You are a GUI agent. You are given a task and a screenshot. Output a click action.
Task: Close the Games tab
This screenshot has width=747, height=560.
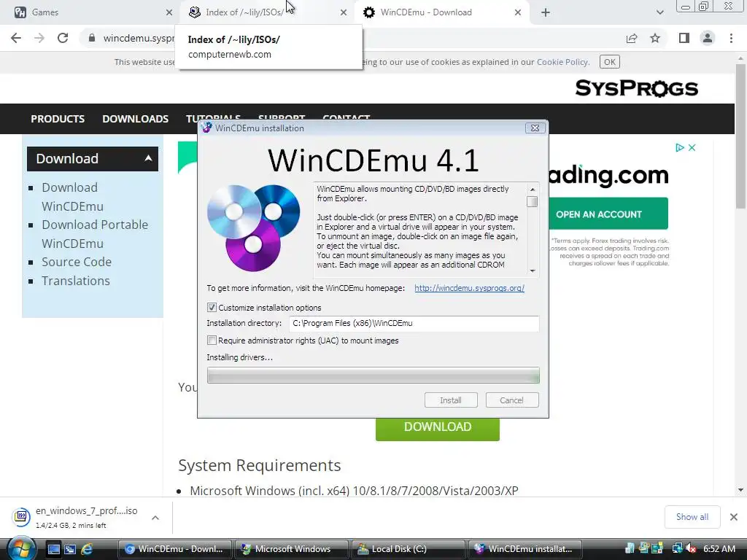[x=169, y=13]
